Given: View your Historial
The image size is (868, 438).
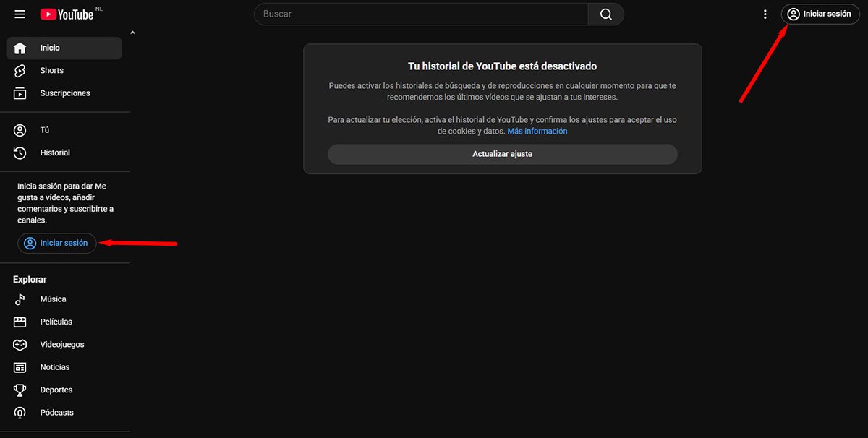Looking at the screenshot, I should (55, 153).
